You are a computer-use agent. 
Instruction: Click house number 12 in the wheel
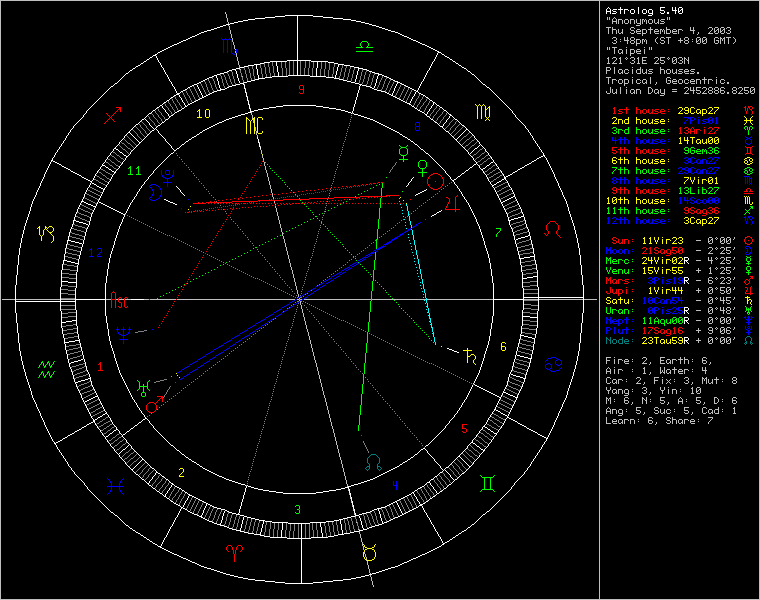point(95,253)
